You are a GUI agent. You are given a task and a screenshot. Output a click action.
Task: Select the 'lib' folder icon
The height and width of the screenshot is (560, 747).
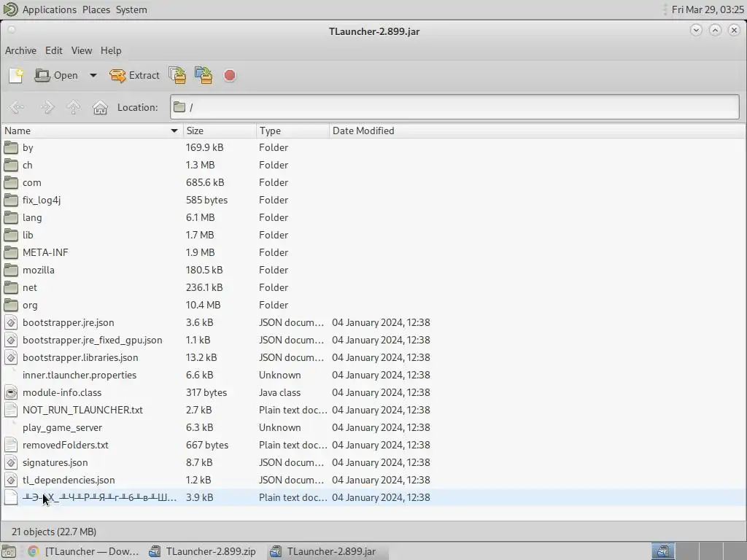11,235
